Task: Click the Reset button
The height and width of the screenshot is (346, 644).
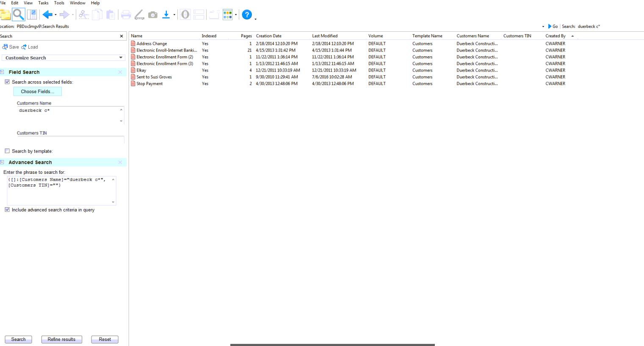Action: point(105,339)
